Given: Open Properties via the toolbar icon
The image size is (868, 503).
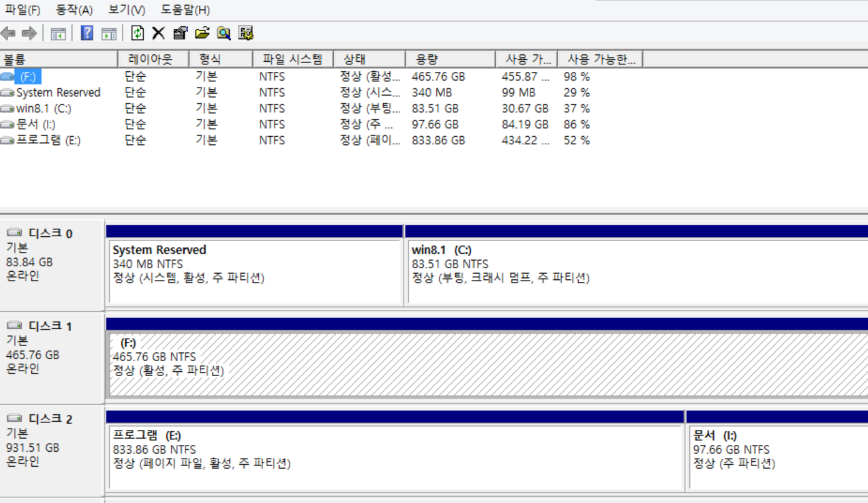Looking at the screenshot, I should point(180,33).
